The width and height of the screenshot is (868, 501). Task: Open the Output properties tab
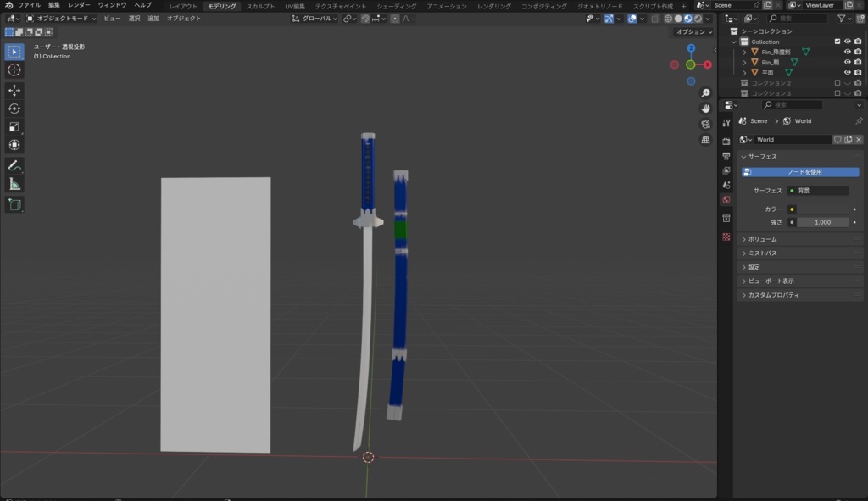(x=726, y=156)
